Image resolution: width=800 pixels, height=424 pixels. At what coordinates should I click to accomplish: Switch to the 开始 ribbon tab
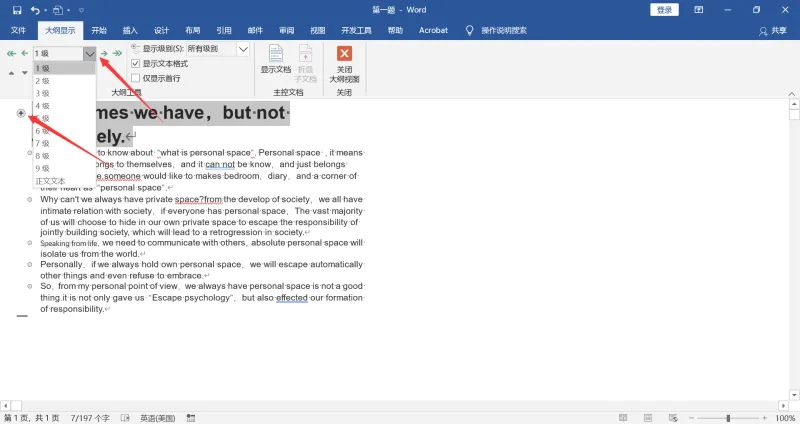[x=99, y=30]
